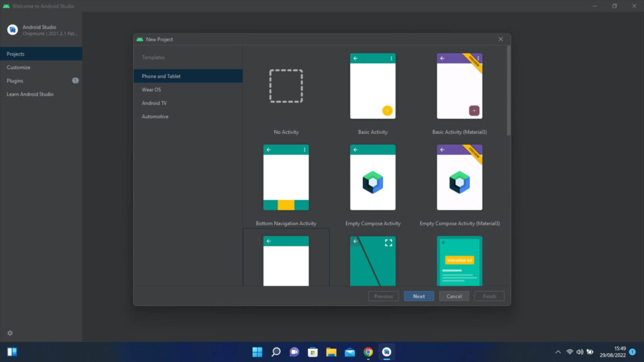Pick the fullscreen activity template thumbnail
This screenshot has width=644, height=362.
click(372, 261)
